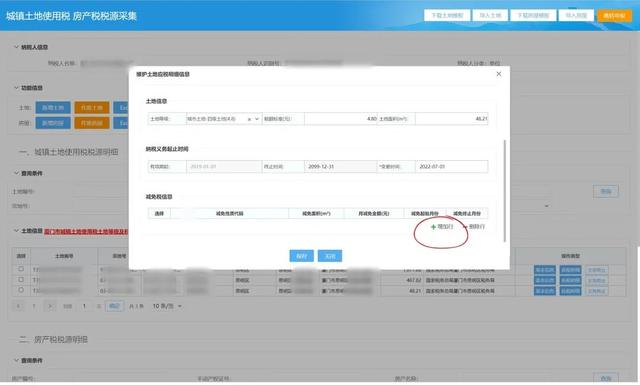Click the delete row minus icon
The image size is (640, 385).
point(465,227)
